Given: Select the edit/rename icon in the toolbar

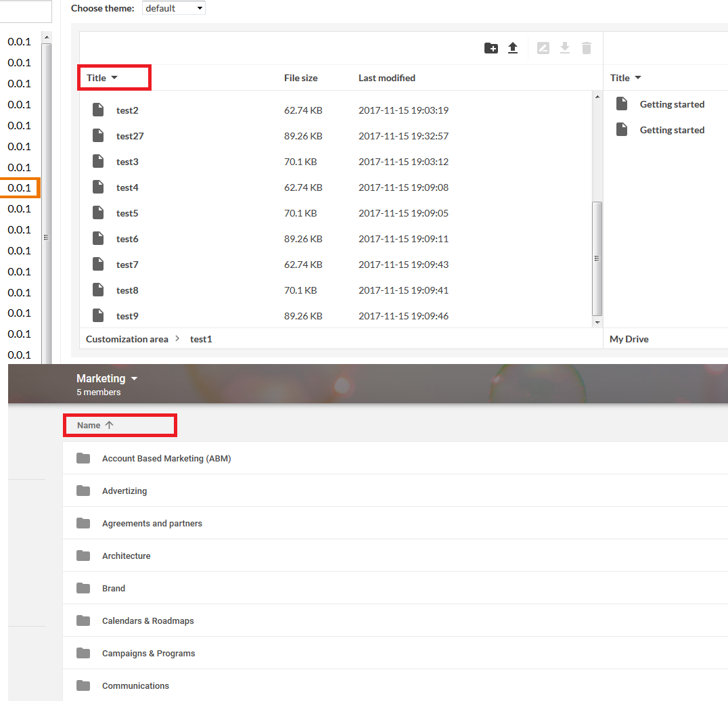Looking at the screenshot, I should [543, 47].
